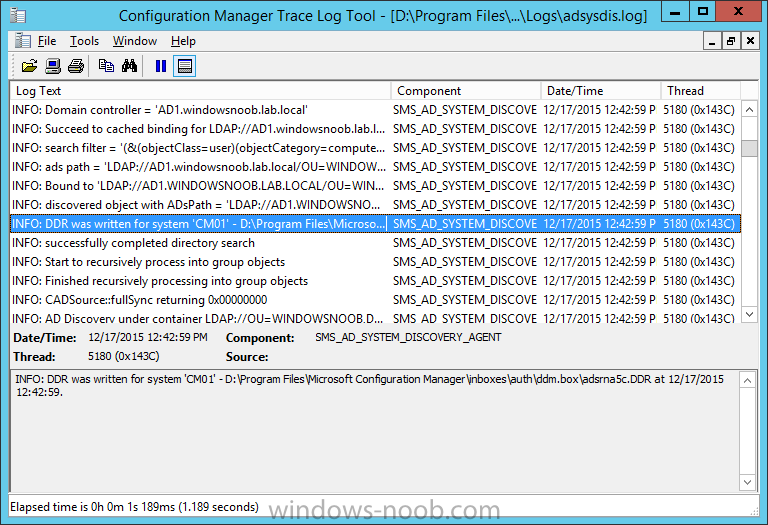This screenshot has height=525, width=768.
Task: Click the details pane scroll down arrow
Action: pyautogui.click(x=747, y=482)
